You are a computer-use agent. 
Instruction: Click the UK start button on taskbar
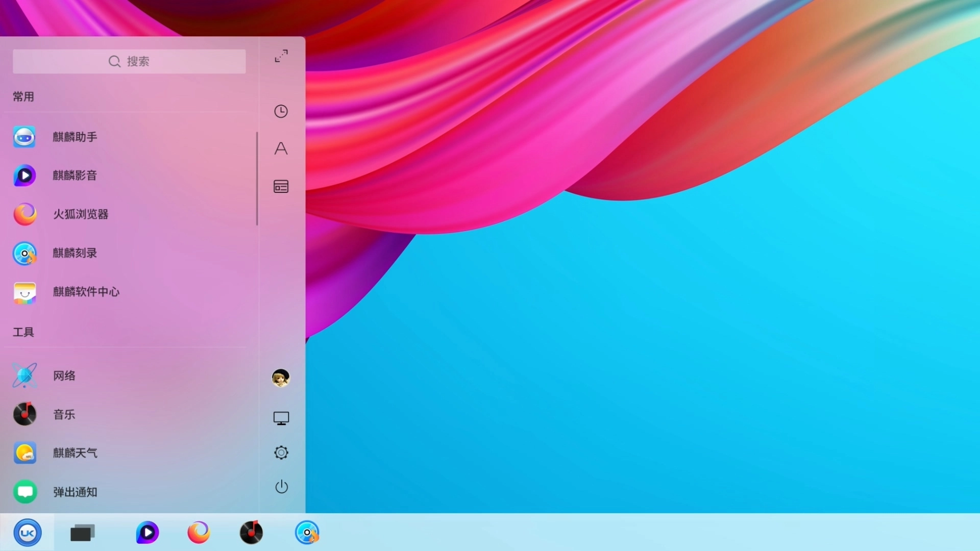(28, 533)
